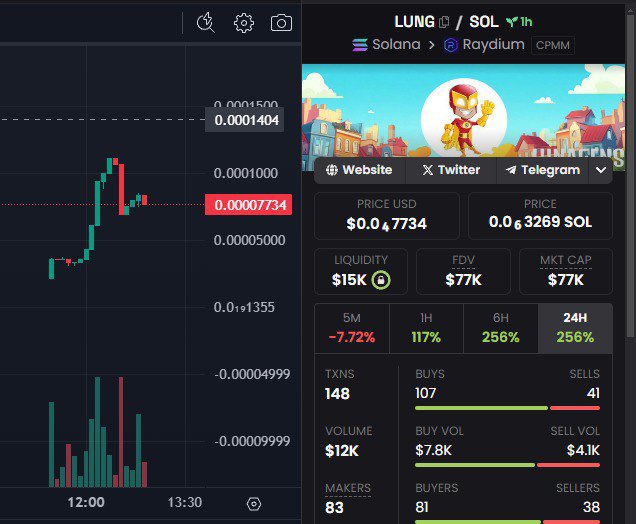Open chart settings gear icon
Image resolution: width=636 pixels, height=524 pixels.
244,23
